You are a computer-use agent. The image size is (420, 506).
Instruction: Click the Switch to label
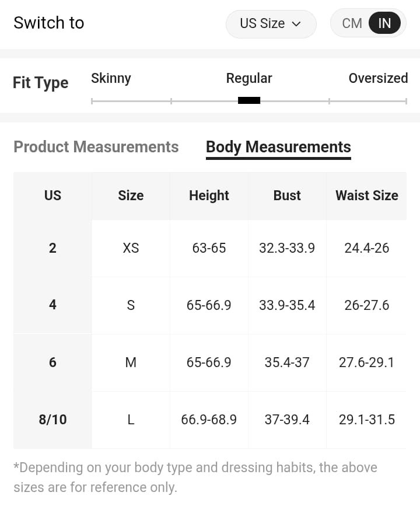tap(49, 23)
